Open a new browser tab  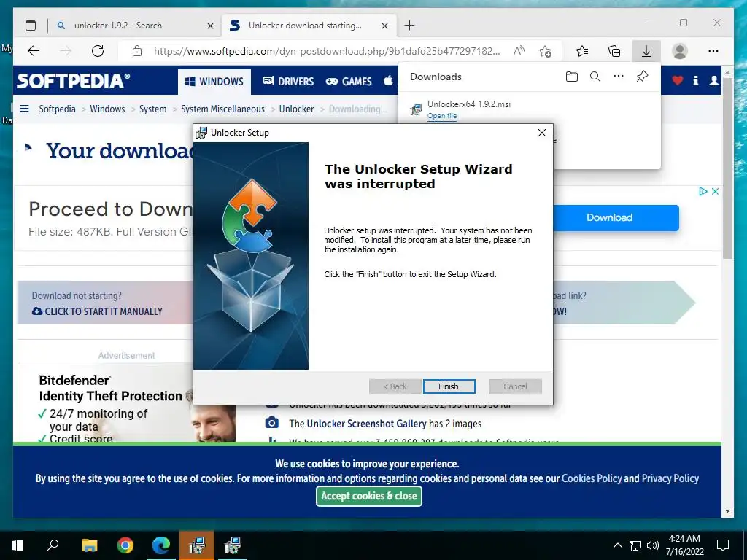tap(409, 26)
